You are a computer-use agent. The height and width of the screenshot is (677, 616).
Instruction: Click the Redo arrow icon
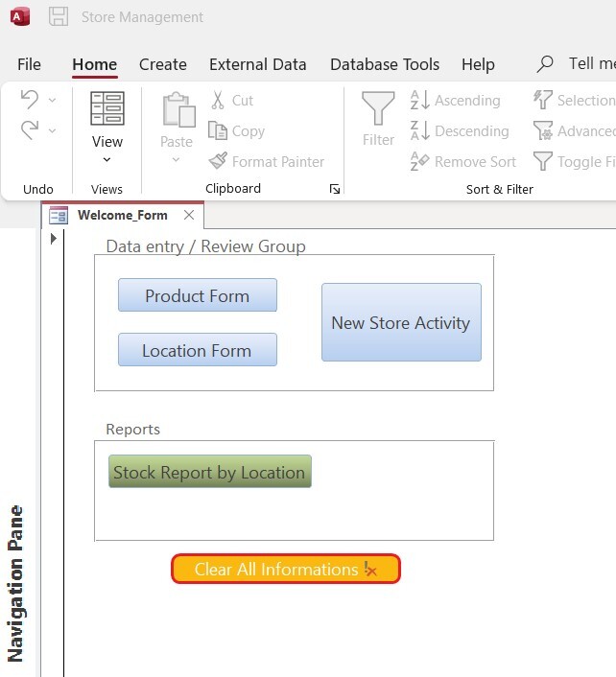[x=30, y=130]
